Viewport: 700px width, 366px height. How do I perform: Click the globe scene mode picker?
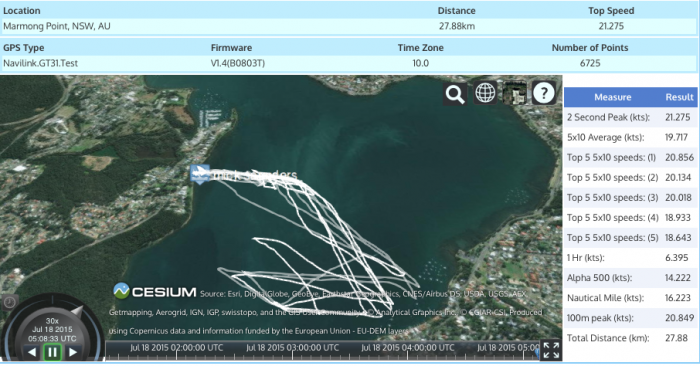485,93
